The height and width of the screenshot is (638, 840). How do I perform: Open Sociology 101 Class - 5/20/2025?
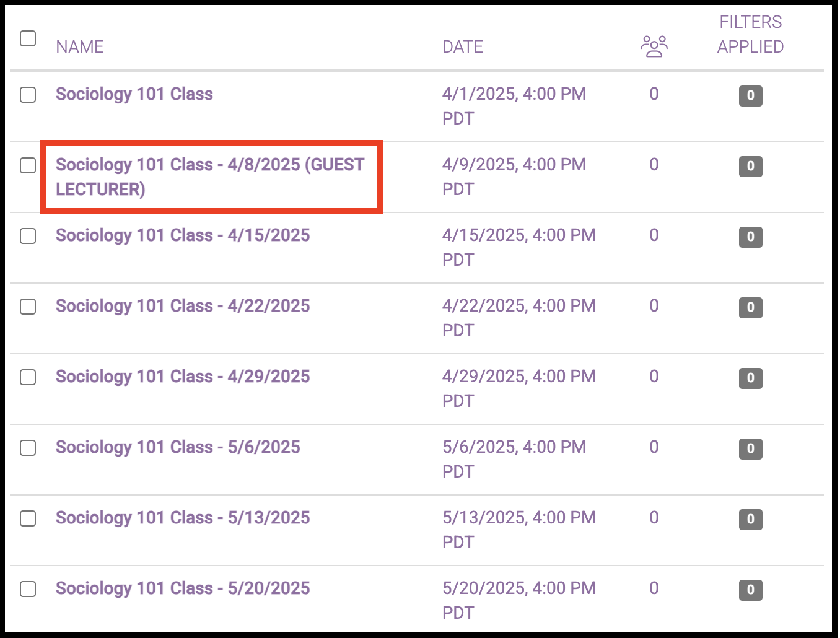click(183, 588)
